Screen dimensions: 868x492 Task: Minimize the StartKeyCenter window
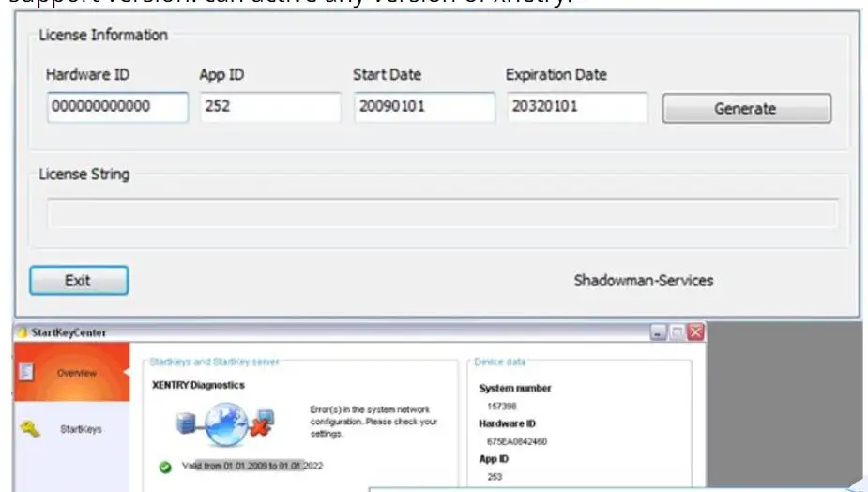pos(658,332)
